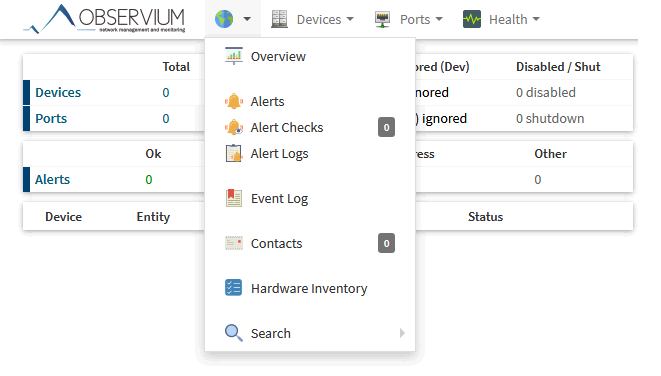Screen dimensions: 661x376
Task: Click the Hardware Inventory checklist icon
Action: (x=234, y=288)
